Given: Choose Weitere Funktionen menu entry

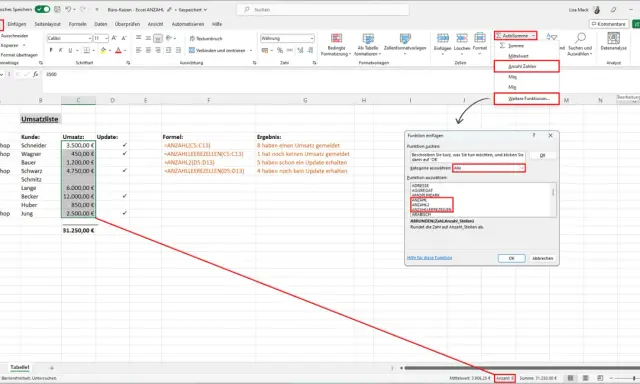Looking at the screenshot, I should pyautogui.click(x=527, y=99).
